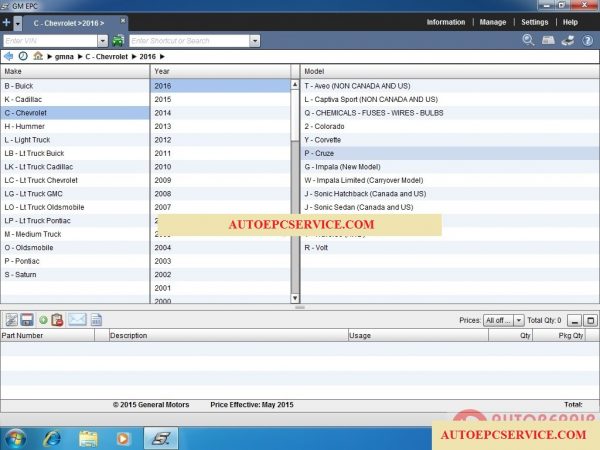
Task: Open Windows Explorer folder in taskbar
Action: coord(88,439)
